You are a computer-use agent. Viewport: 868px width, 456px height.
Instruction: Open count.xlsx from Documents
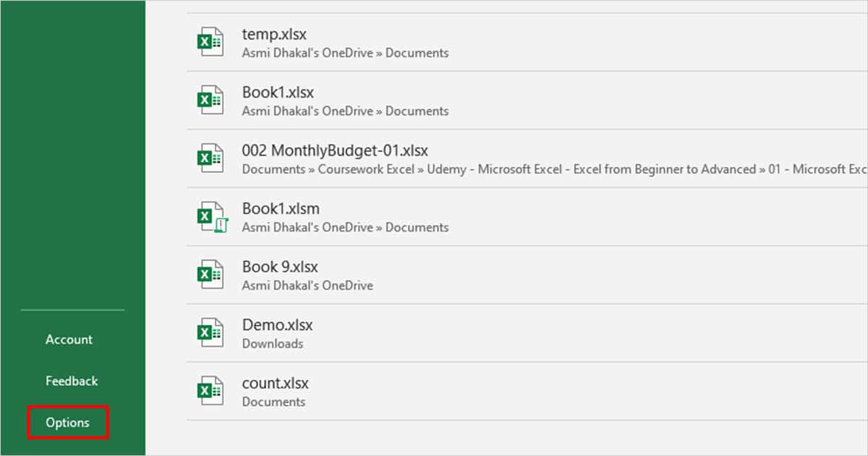click(276, 383)
